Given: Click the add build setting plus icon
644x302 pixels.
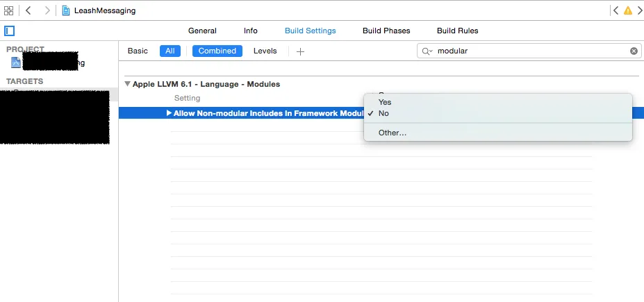Looking at the screenshot, I should pyautogui.click(x=300, y=51).
